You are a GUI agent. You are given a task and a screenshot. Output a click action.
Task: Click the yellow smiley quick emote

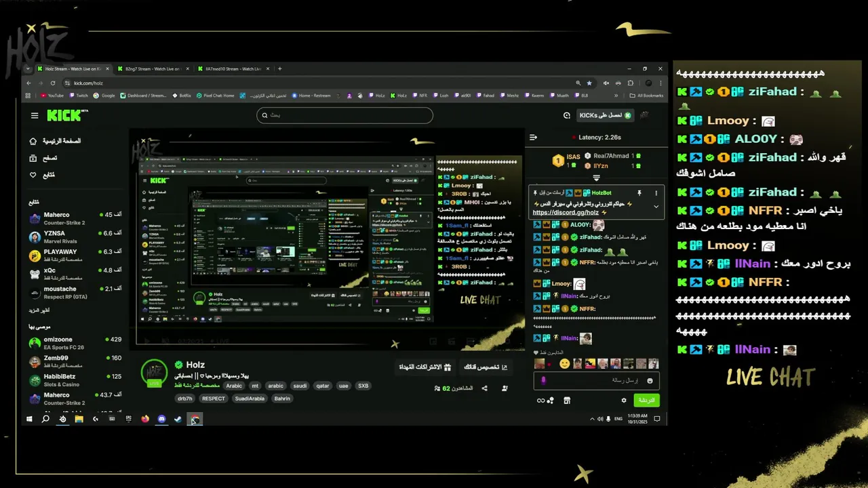tap(564, 364)
